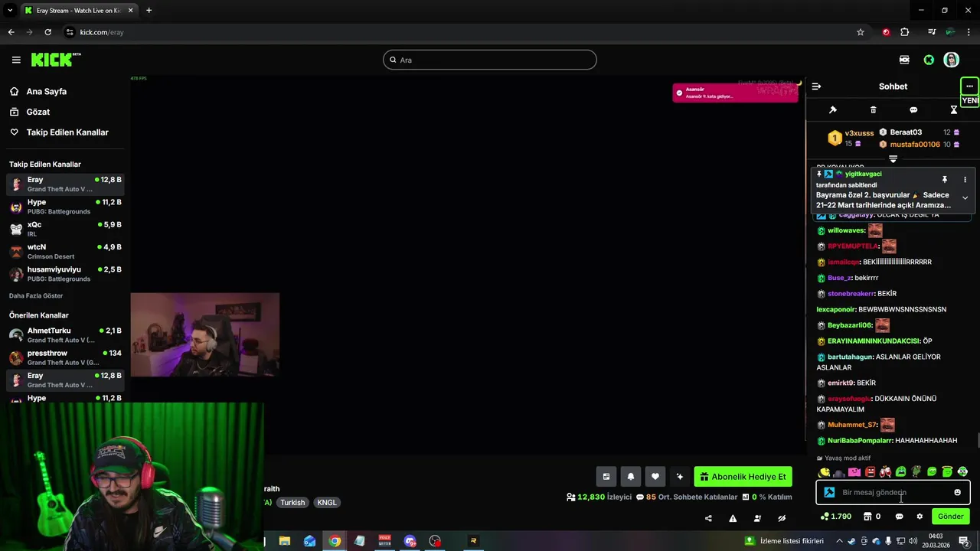Bookmark this page with the star icon

tap(861, 32)
